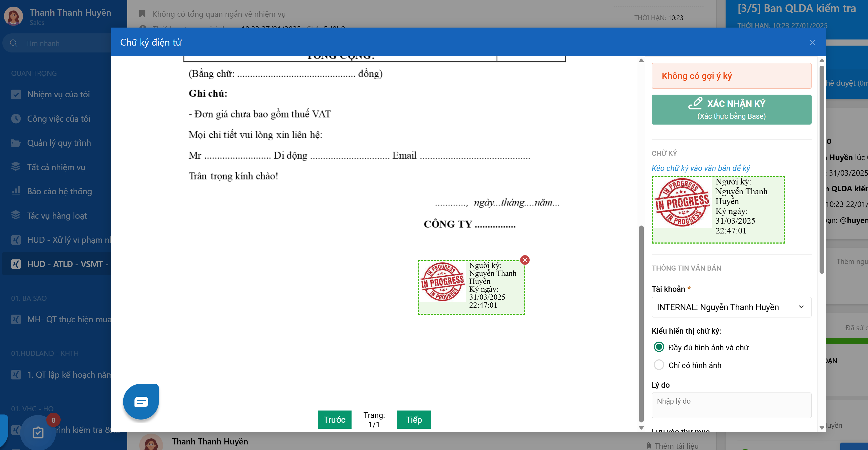The image size is (868, 450).
Task: Go to the next page with Tiếp
Action: coord(413,419)
